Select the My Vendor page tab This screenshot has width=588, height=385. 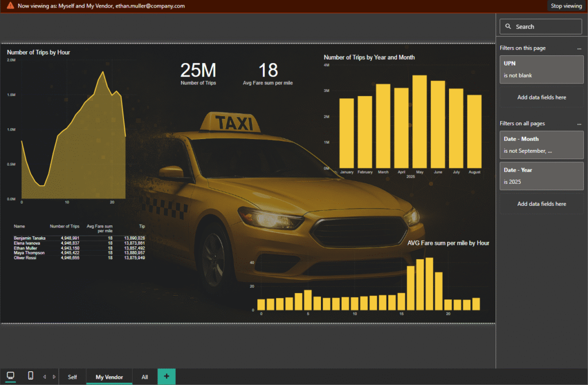(109, 377)
